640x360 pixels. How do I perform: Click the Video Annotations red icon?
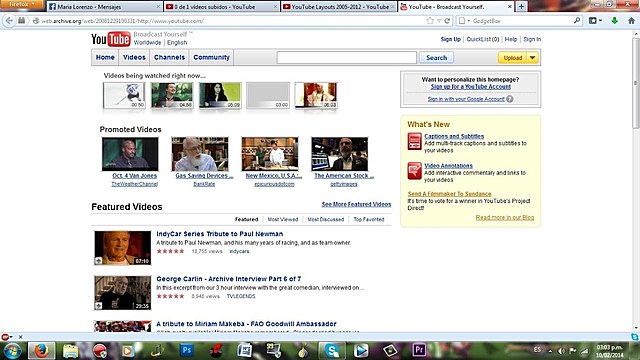click(x=414, y=171)
